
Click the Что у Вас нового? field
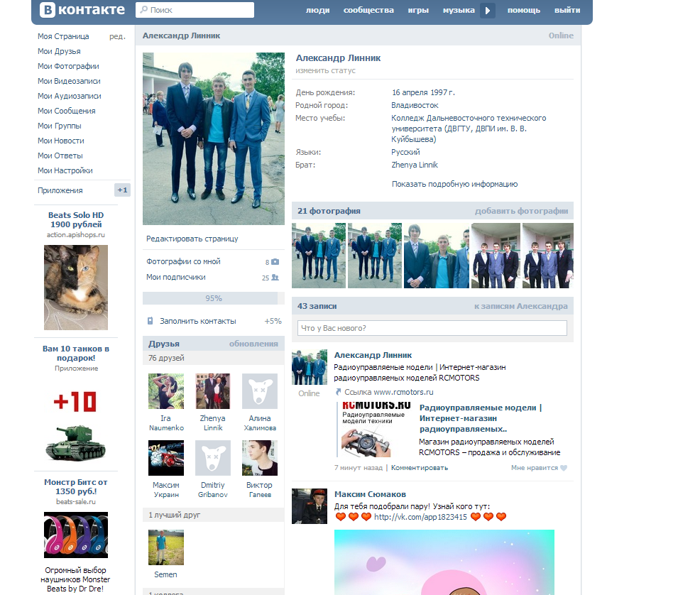point(432,328)
